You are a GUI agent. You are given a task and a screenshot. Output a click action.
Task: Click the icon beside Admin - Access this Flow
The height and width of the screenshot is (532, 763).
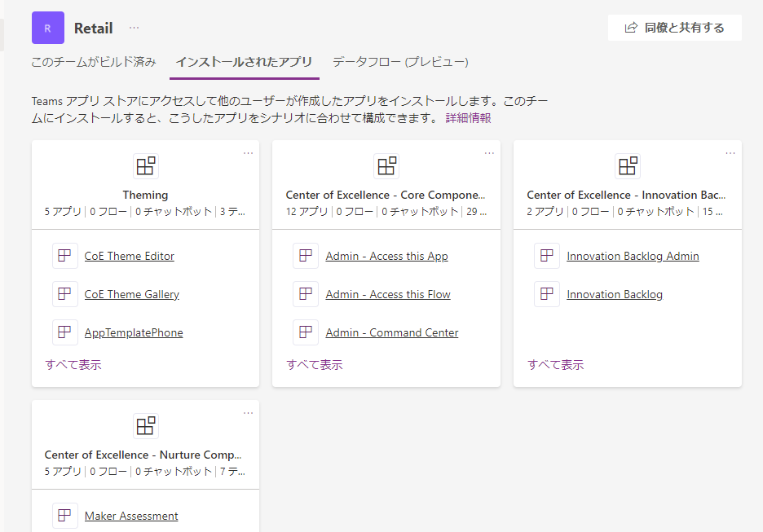point(306,294)
